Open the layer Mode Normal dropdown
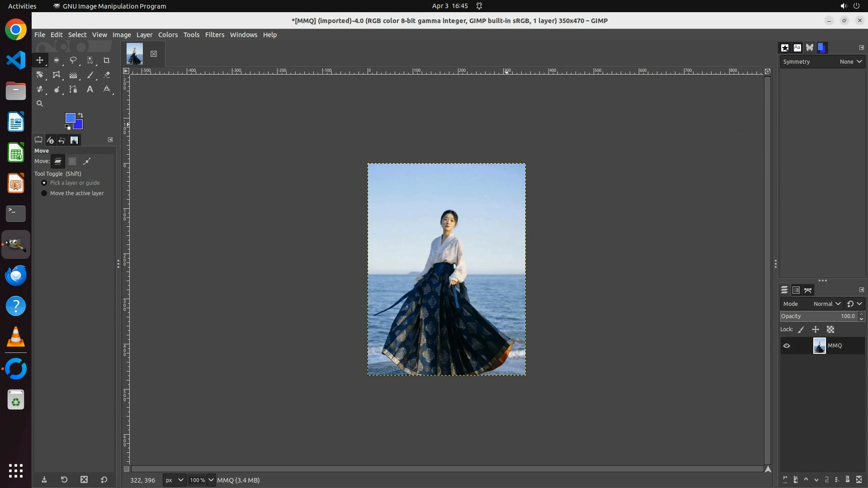868x488 pixels. (826, 304)
